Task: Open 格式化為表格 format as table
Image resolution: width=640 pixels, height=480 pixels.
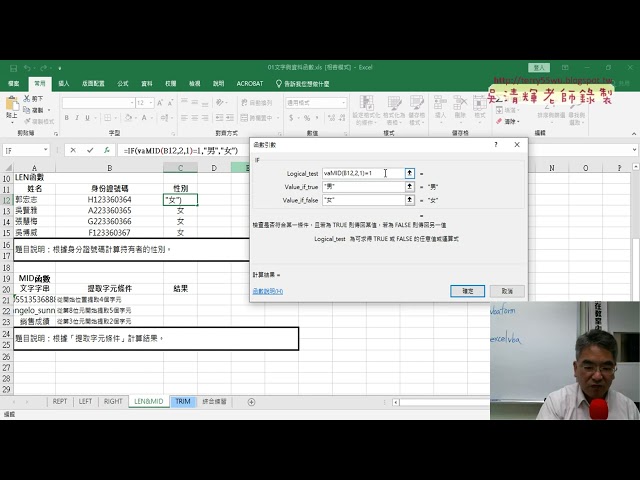Action: point(394,110)
